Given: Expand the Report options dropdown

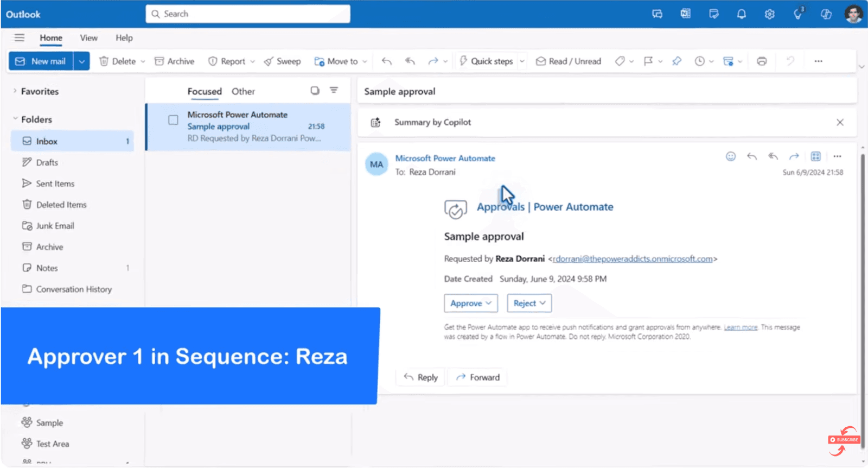Looking at the screenshot, I should (253, 61).
